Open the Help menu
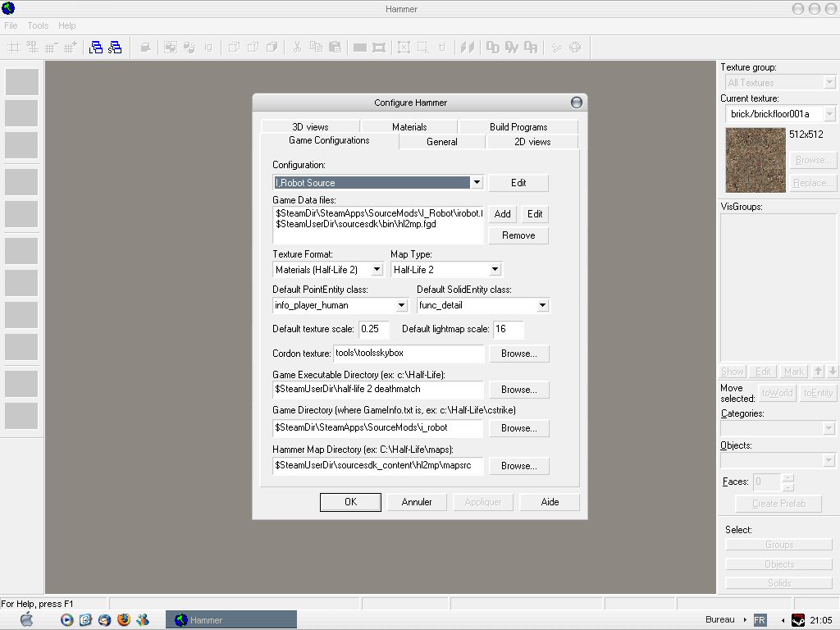Screen dimensions: 840x630 point(67,25)
